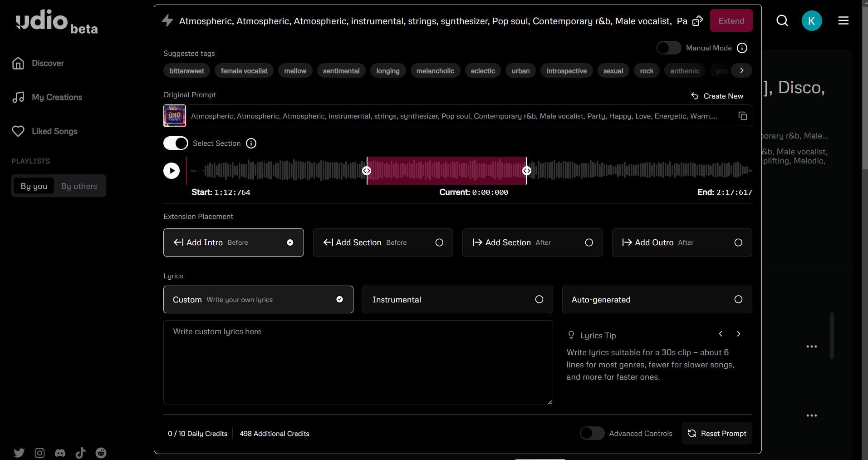The width and height of the screenshot is (868, 460).
Task: Enable Advanced Controls switch
Action: coord(592,433)
